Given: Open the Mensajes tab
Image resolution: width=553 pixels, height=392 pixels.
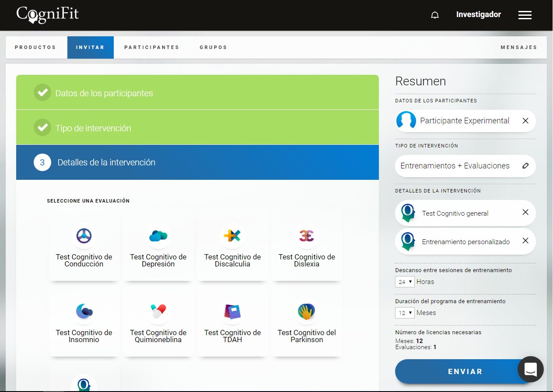Looking at the screenshot, I should point(519,47).
